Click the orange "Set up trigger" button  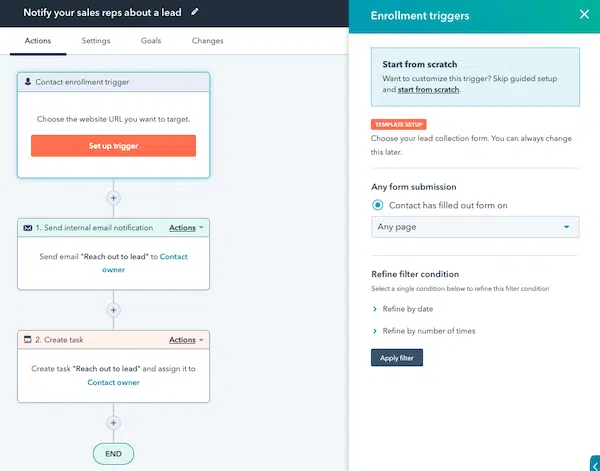[x=113, y=146]
